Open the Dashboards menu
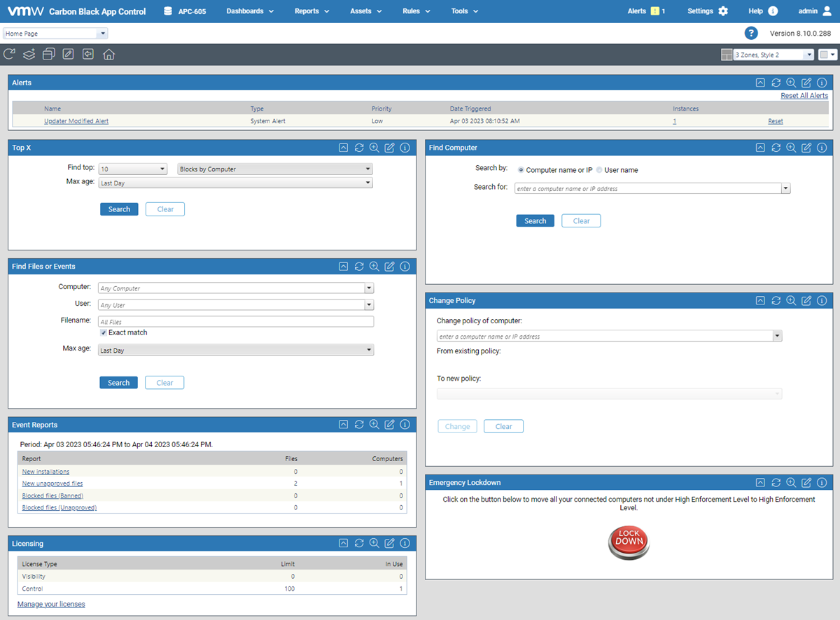The image size is (840, 620). tap(250, 11)
